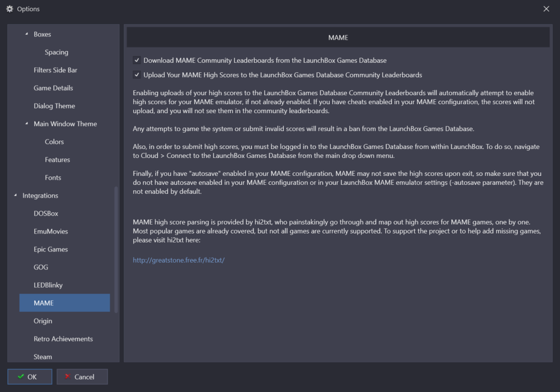
Task: Open the Origin integration settings
Action: [43, 321]
